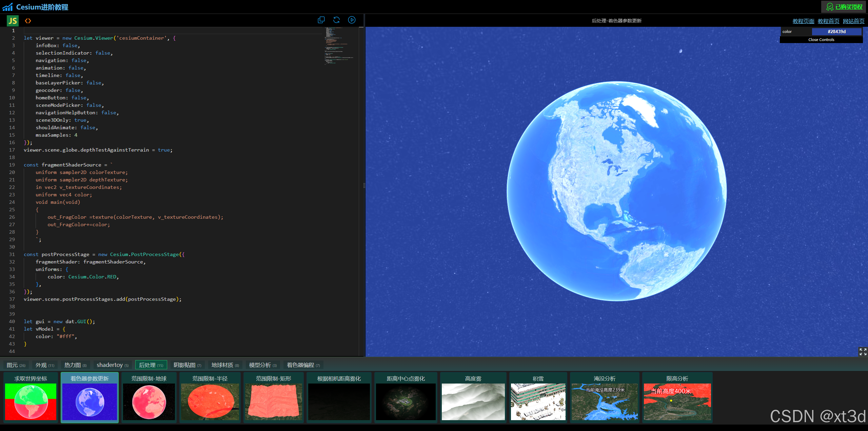Select the 淹没分析 example thumbnail

[604, 401]
